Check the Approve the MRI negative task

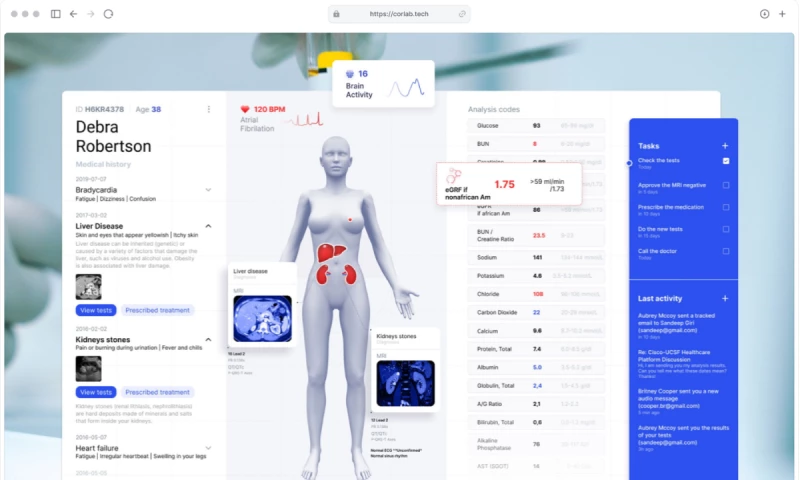[x=726, y=185]
